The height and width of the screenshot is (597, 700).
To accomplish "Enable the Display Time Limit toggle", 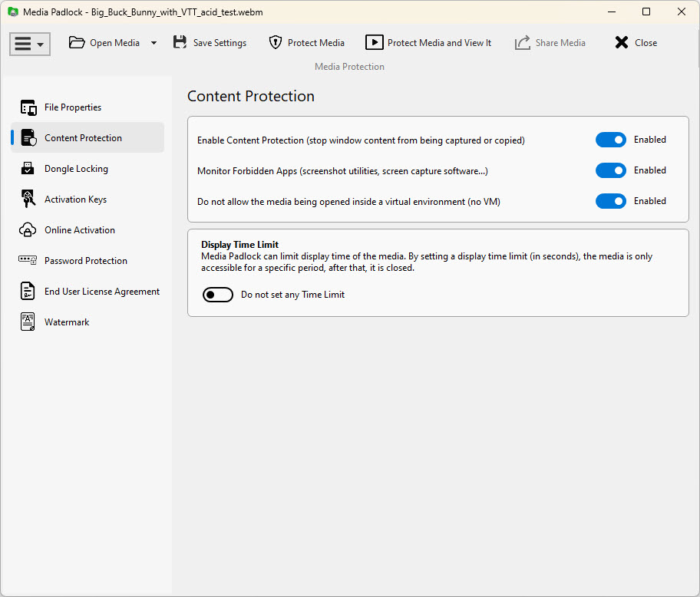I will [218, 295].
